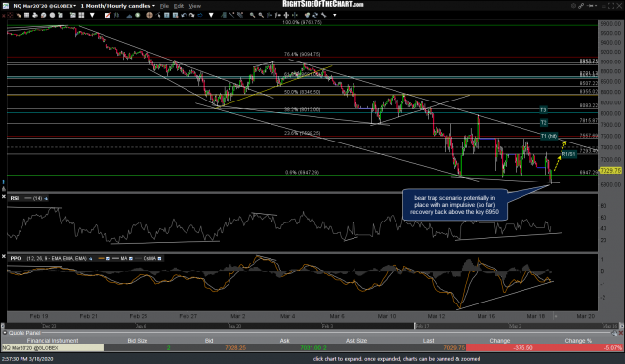The image size is (625, 364).
Task: Click the Bid Size column header
Action: [138, 341]
